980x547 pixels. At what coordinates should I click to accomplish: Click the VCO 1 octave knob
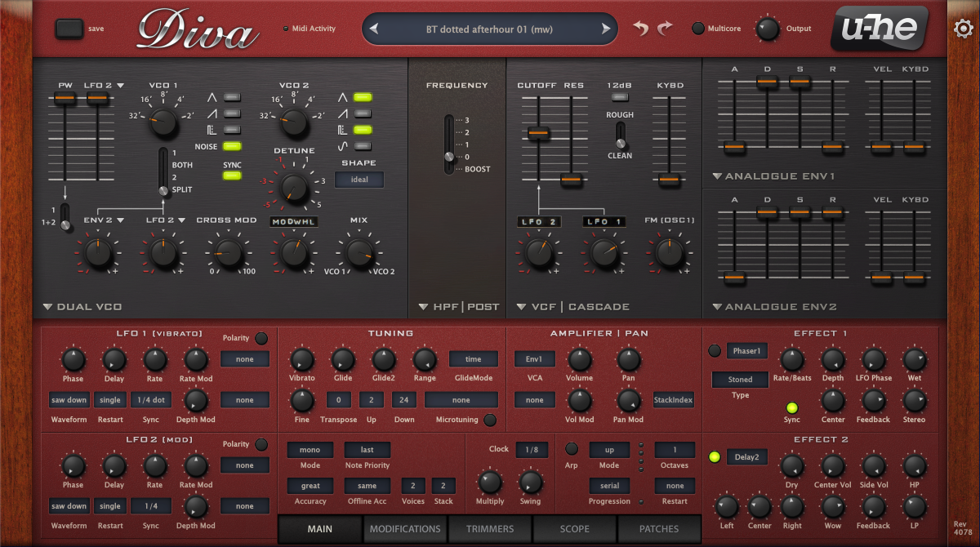pos(163,122)
